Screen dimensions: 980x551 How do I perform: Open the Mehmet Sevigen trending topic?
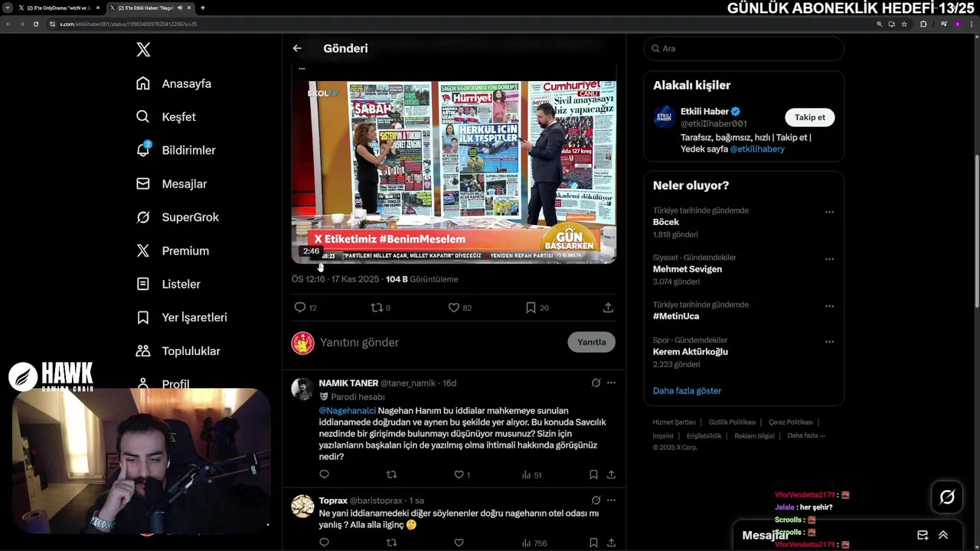coord(688,269)
